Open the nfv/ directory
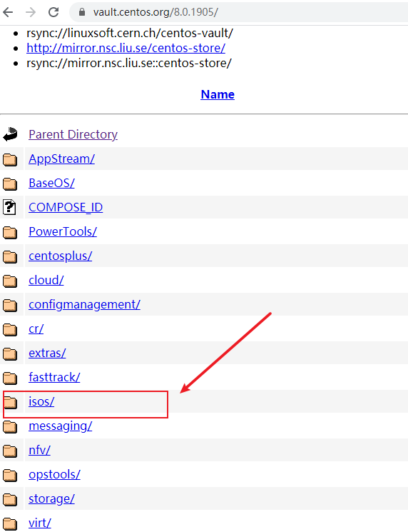408x532 pixels. 39,450
